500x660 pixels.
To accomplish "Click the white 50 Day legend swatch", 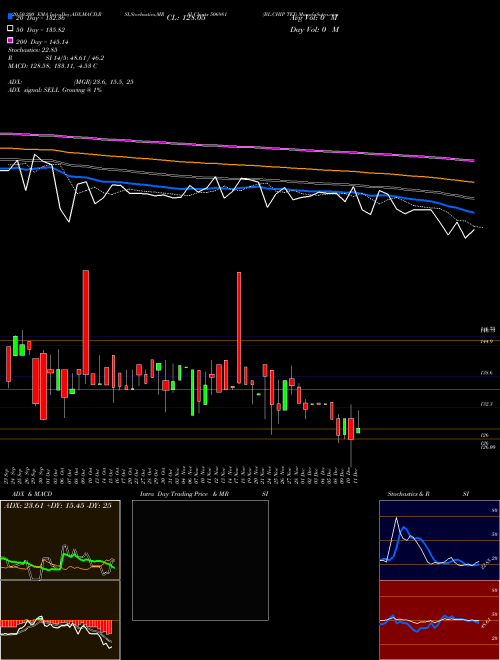I will (11, 29).
